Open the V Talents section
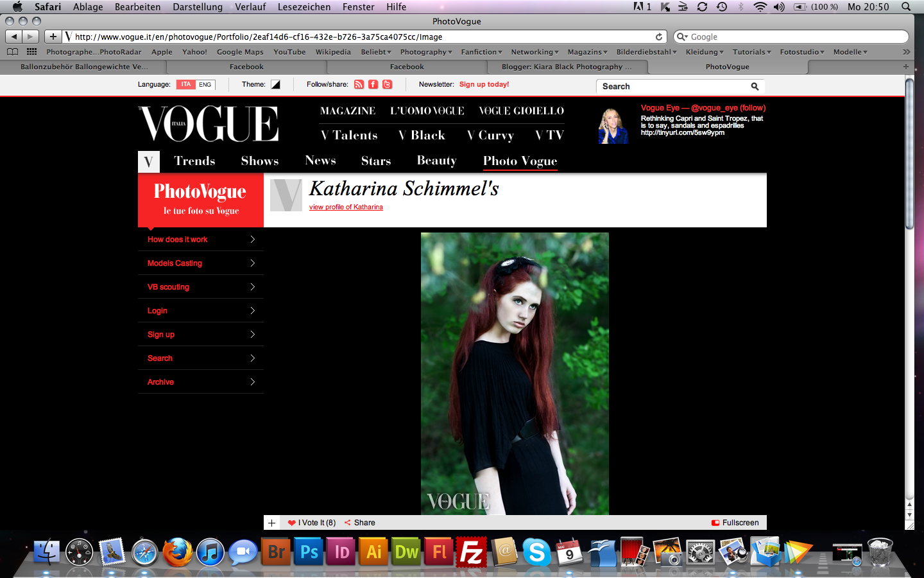Viewport: 924px width, 578px height. 349,135
